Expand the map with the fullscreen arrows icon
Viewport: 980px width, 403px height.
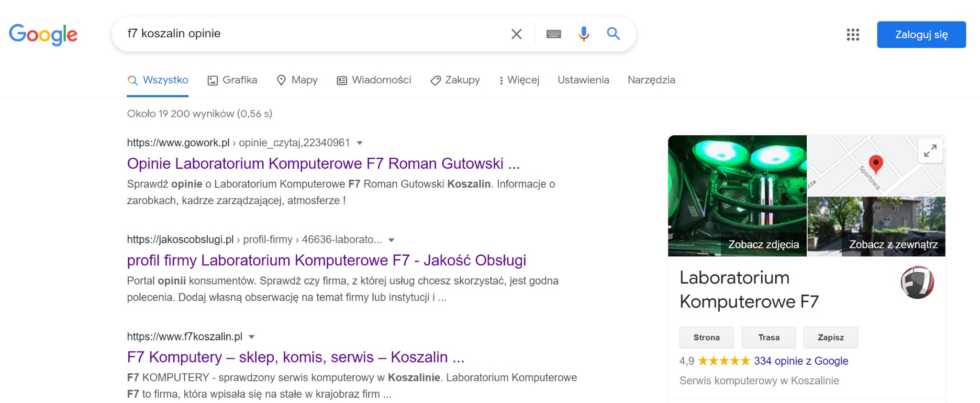click(930, 151)
